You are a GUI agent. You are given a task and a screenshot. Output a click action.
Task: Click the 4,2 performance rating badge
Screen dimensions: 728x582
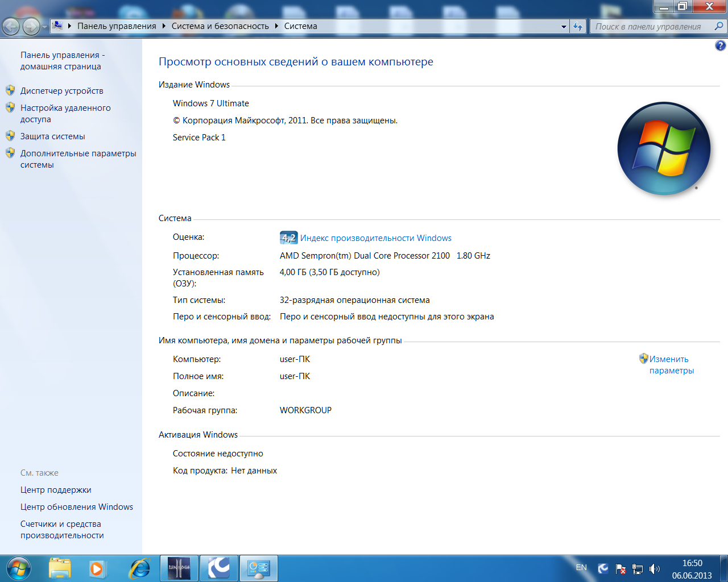(x=288, y=238)
